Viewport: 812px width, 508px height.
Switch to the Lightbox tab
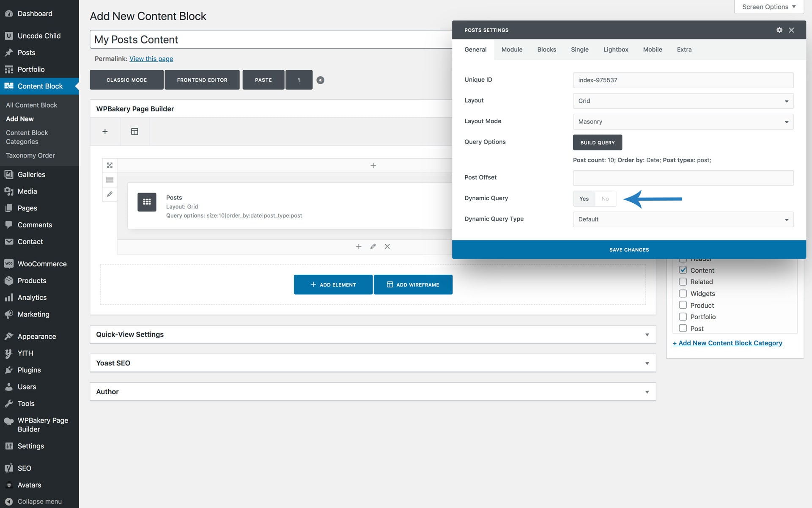click(x=615, y=50)
